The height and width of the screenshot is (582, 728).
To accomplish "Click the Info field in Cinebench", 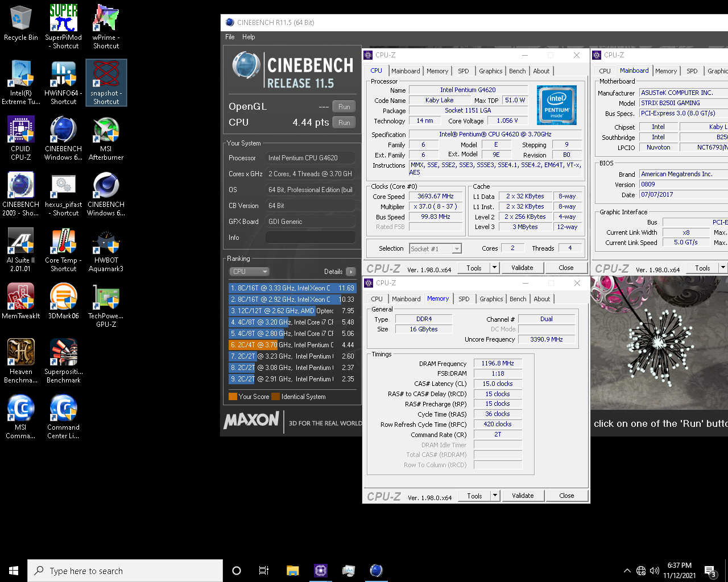I will (311, 238).
